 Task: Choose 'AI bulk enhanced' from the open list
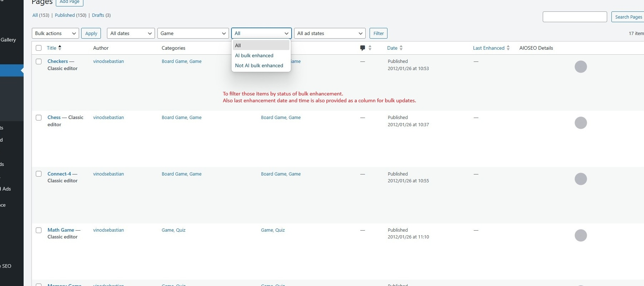coord(254,55)
